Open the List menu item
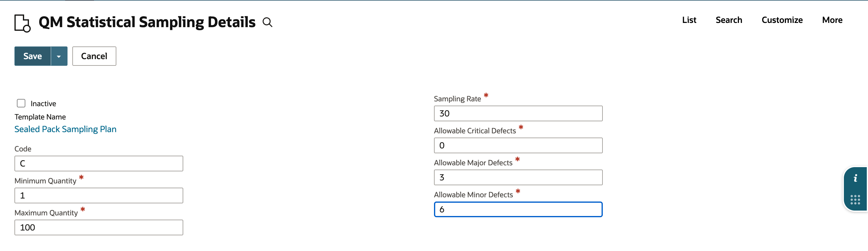The height and width of the screenshot is (251, 868). click(x=689, y=20)
